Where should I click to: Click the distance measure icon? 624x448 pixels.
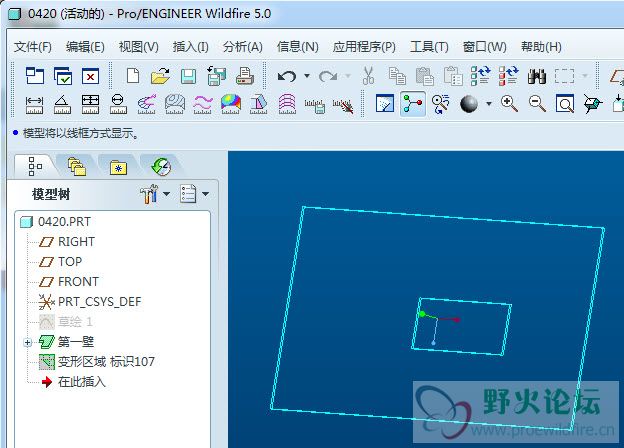(x=35, y=105)
